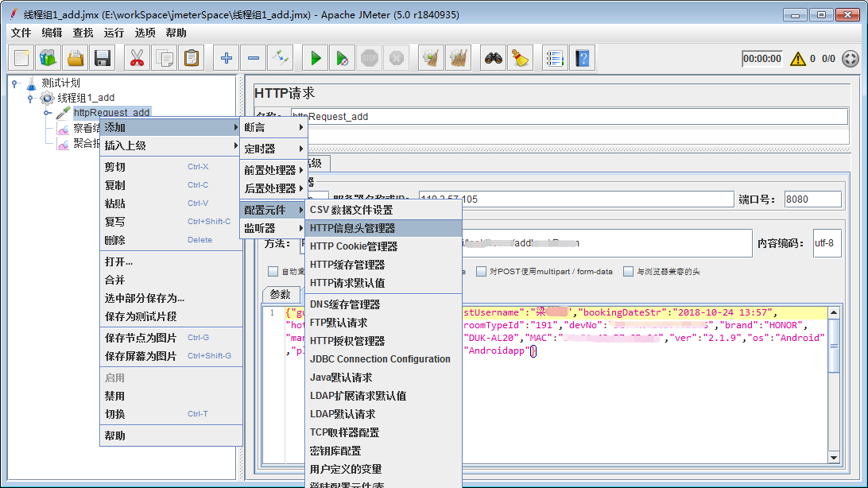This screenshot has width=868, height=488.
Task: Expand the 添加 context submenu
Action: [x=170, y=127]
